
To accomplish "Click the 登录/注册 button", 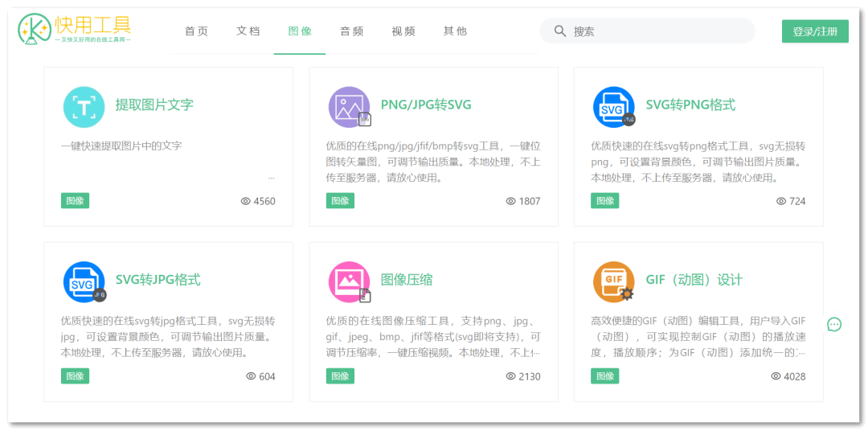I will (814, 31).
